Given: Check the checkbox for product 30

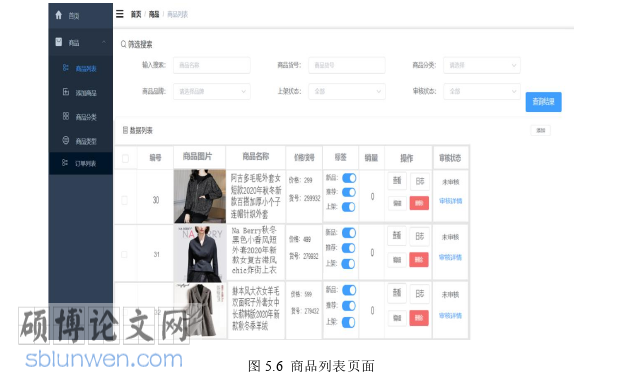Looking at the screenshot, I should tap(124, 200).
